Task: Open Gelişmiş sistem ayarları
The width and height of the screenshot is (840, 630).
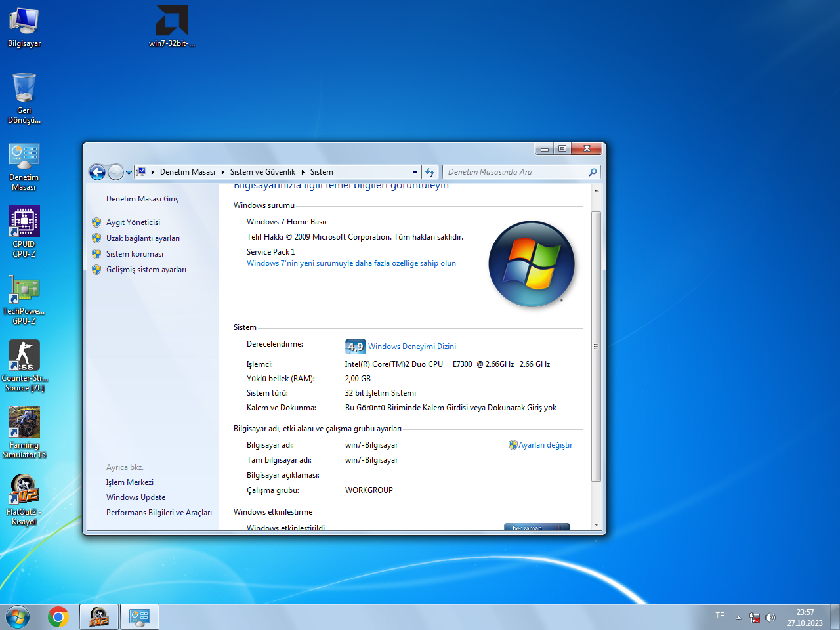Action: [x=146, y=270]
